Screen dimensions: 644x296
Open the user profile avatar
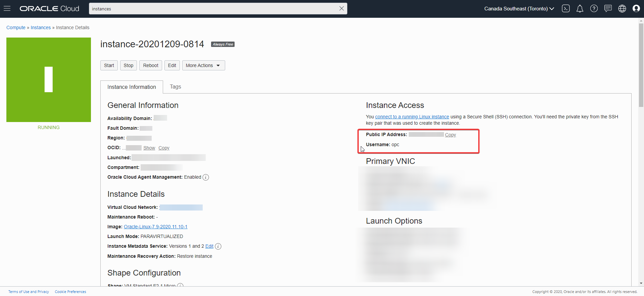tap(636, 9)
